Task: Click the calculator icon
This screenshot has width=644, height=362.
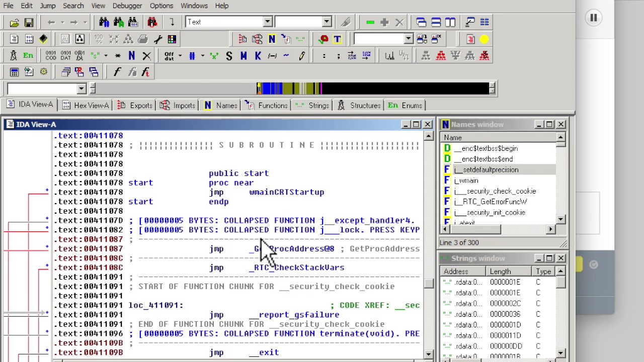Action: pos(14,72)
